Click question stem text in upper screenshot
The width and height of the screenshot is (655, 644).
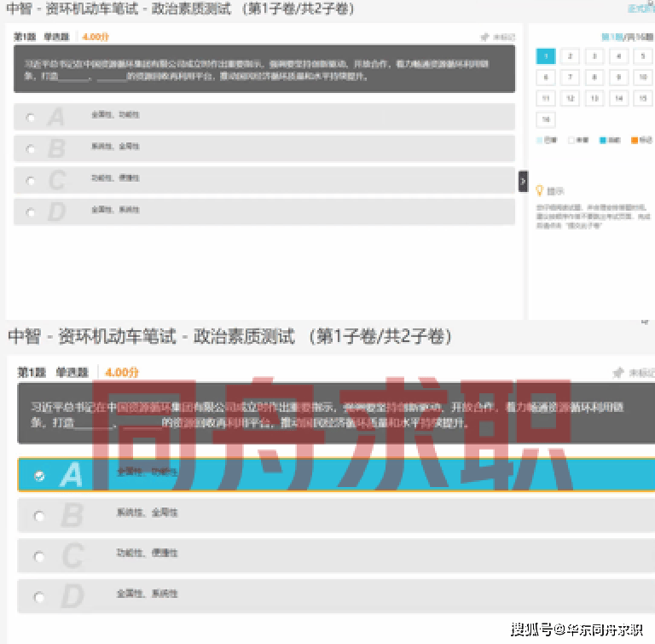[x=257, y=70]
